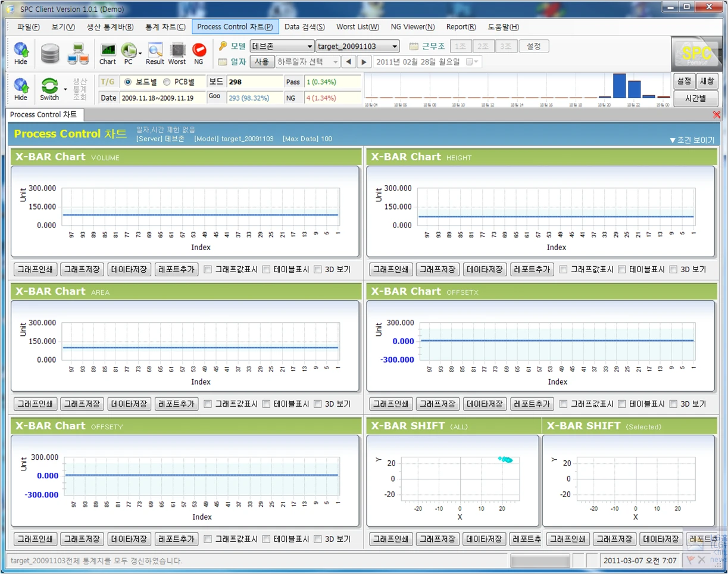The image size is (728, 574).
Task: Close the Process Control chart tab with red X
Action: click(716, 114)
